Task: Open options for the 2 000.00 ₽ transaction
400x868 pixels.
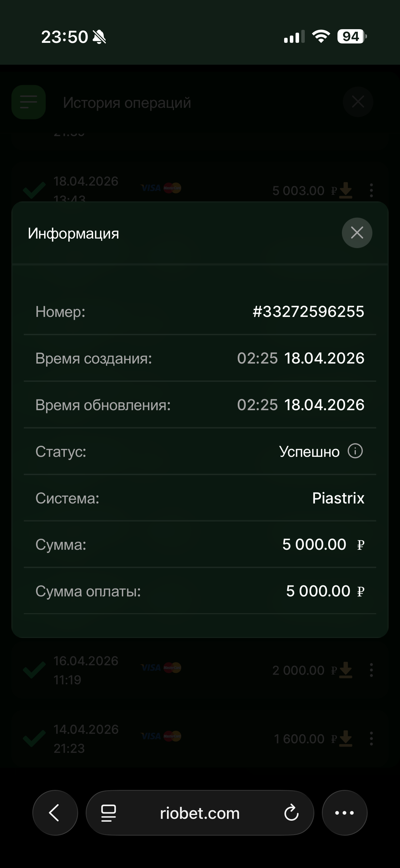Action: (x=371, y=670)
